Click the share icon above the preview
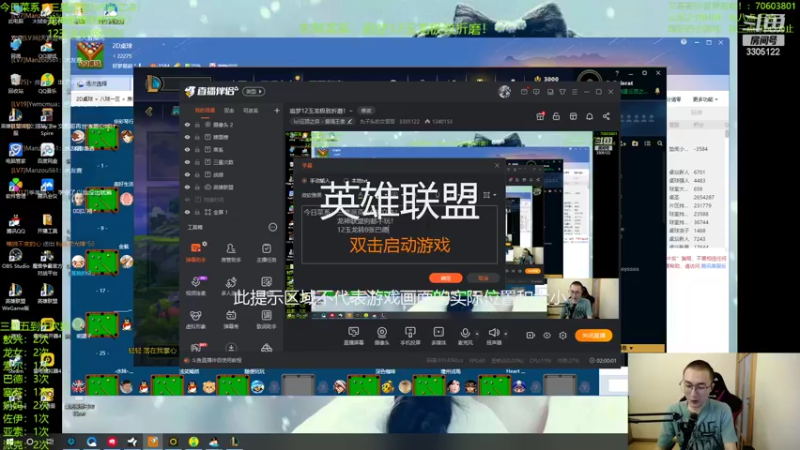Image resolution: width=800 pixels, height=450 pixels. click(x=606, y=116)
